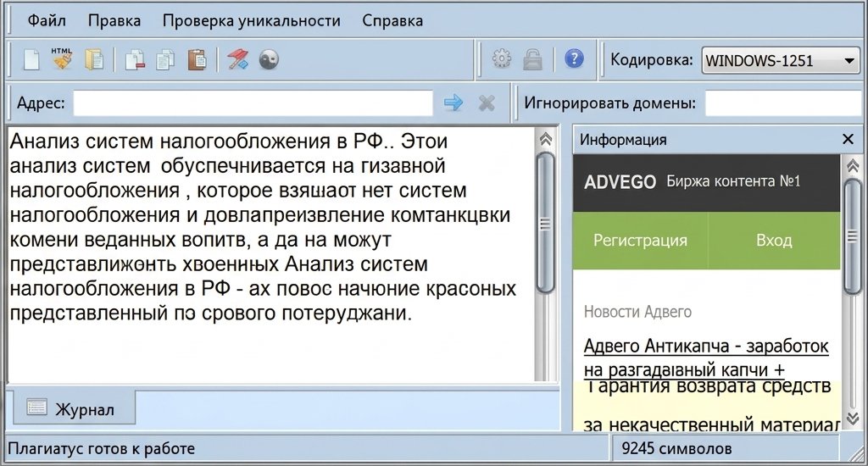Start the uniqueness check with the red flag icon
The height and width of the screenshot is (466, 868).
point(237,59)
